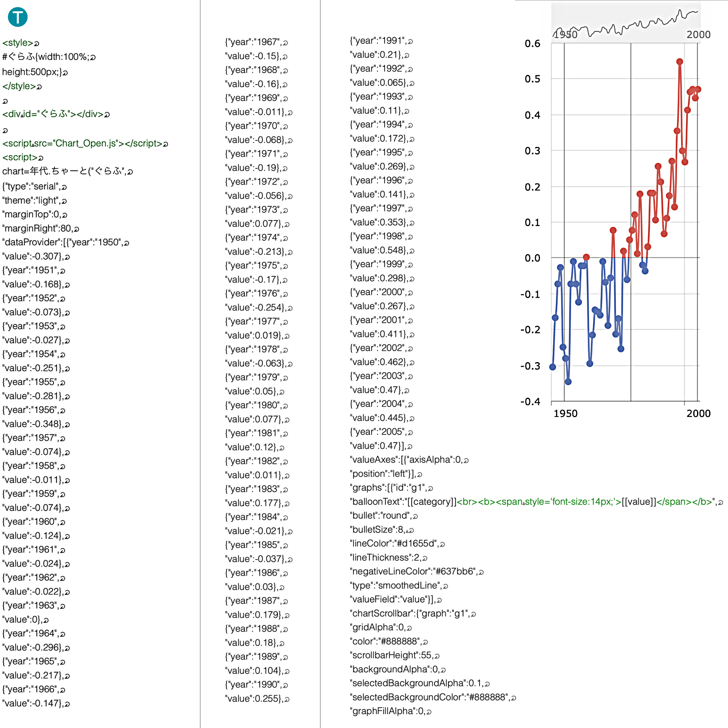Click the closing </style> tag line
728x728 pixels.
[x=22, y=86]
